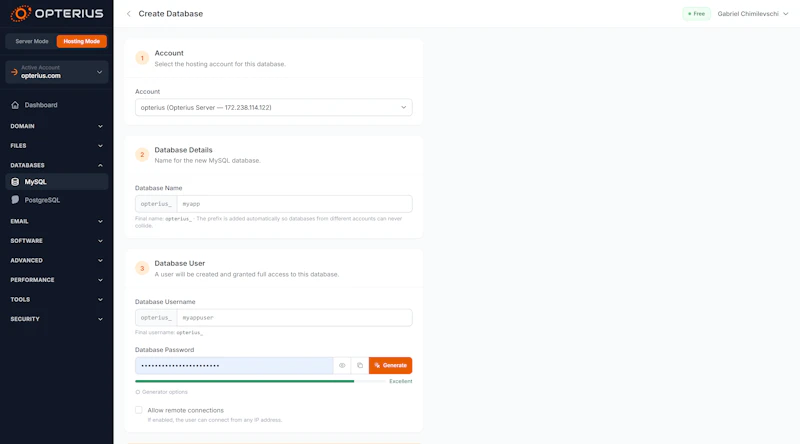
Task: Expand the PERFORMANCE section
Action: pos(57,280)
